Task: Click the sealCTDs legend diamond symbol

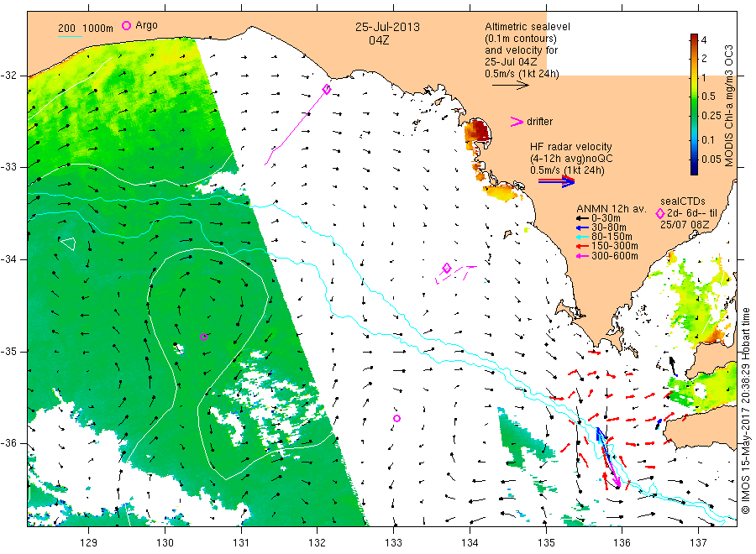Action: 660,213
